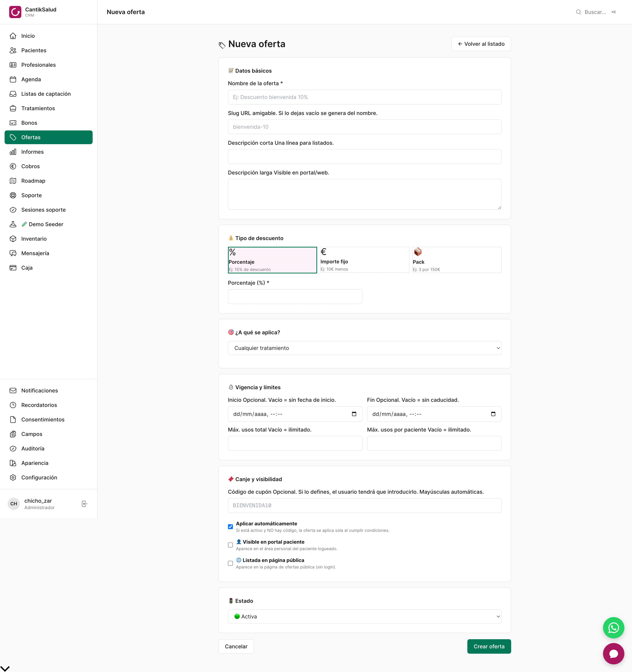Open calendar picker in Inicio date field
This screenshot has width=632, height=672.
(x=354, y=414)
